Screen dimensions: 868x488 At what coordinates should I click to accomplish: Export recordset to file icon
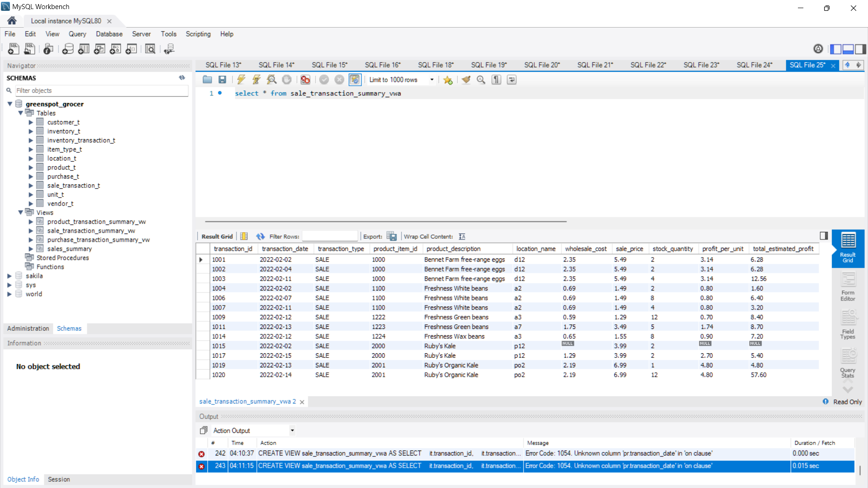[392, 236]
